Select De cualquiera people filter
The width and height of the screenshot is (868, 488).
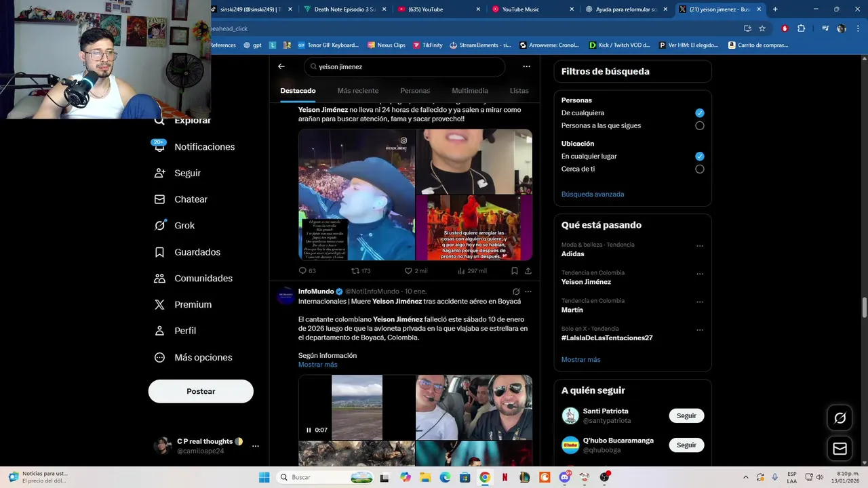click(x=700, y=113)
